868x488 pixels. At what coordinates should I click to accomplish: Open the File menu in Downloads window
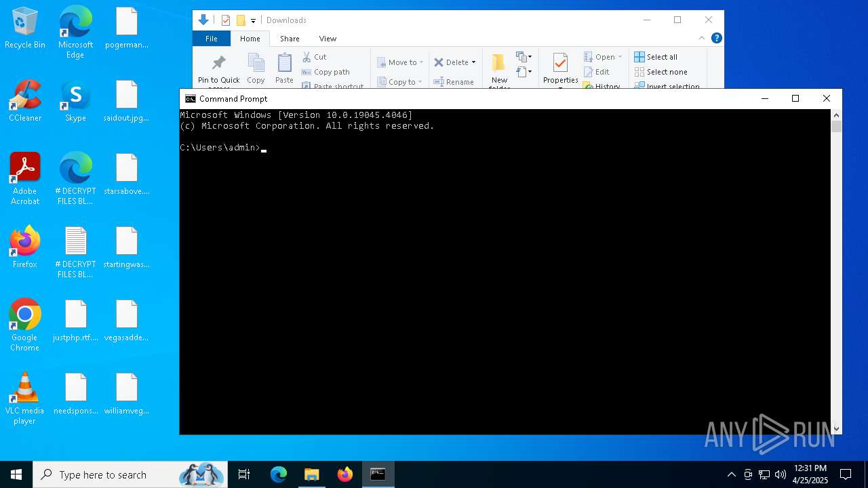tap(212, 39)
